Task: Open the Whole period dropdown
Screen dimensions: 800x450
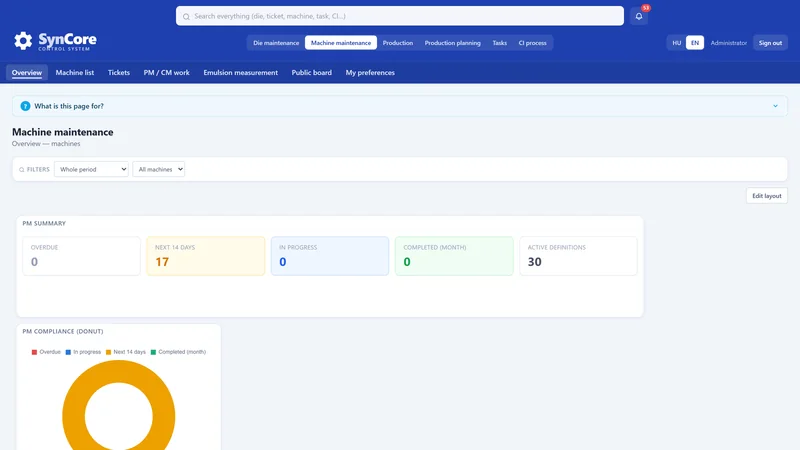Action: click(91, 169)
